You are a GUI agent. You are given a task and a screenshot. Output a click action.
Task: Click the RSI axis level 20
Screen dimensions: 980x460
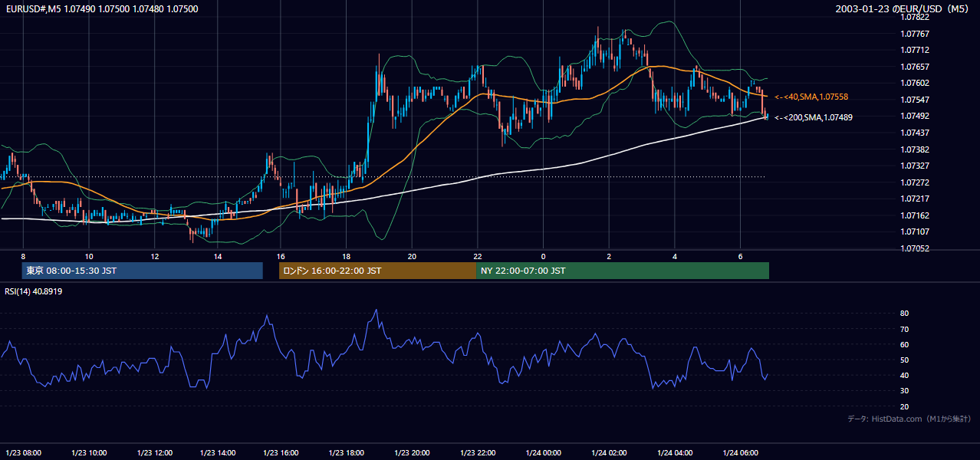[904, 406]
